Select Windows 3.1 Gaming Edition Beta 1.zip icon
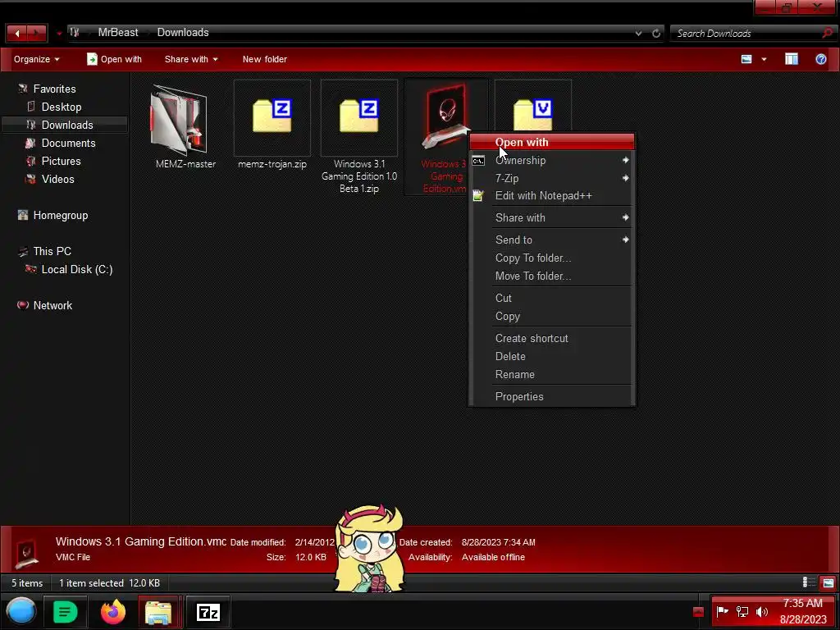This screenshot has height=630, width=840. pos(359,118)
